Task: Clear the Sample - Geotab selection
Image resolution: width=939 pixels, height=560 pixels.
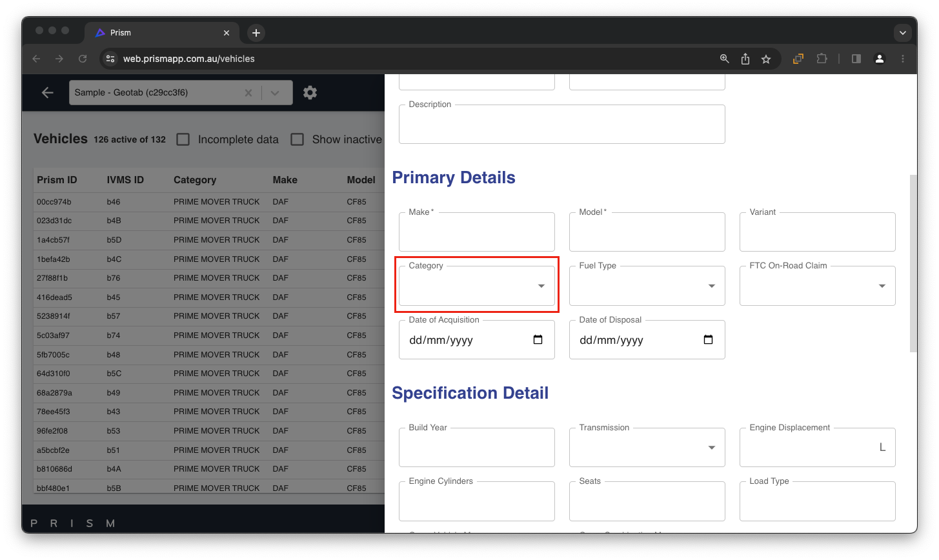Action: pyautogui.click(x=248, y=93)
